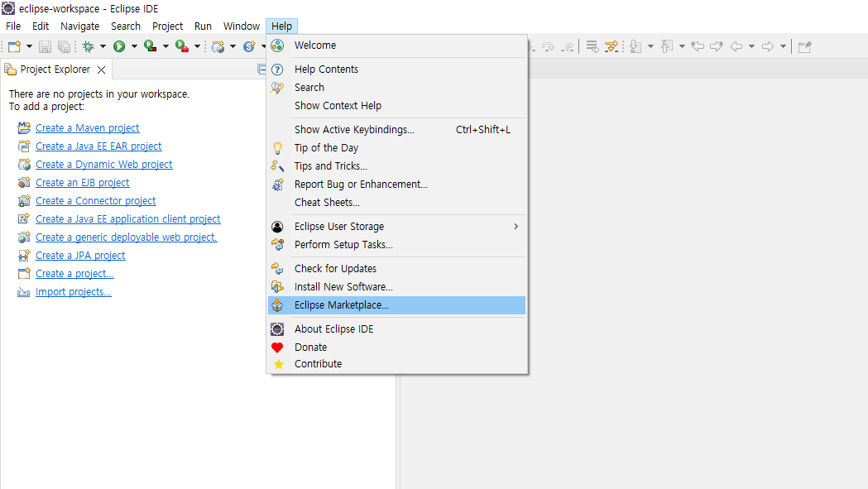The image size is (868, 489).
Task: Open the Navigate menu
Action: point(79,26)
